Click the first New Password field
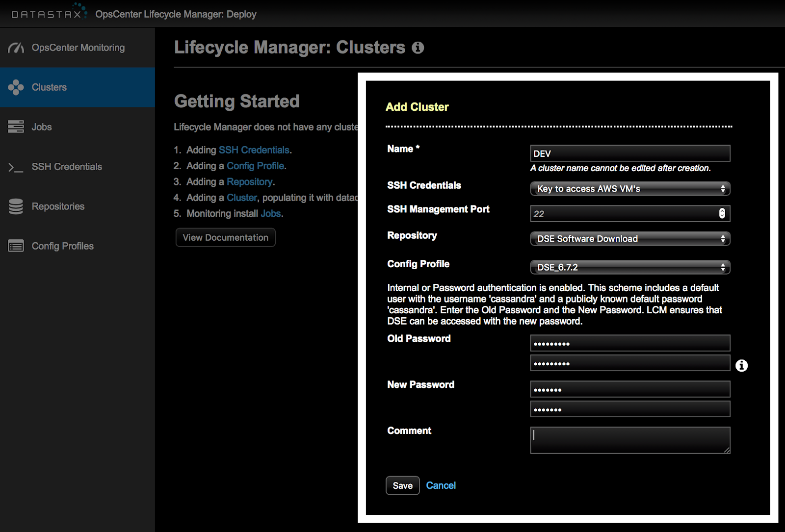The height and width of the screenshot is (532, 785). click(630, 389)
